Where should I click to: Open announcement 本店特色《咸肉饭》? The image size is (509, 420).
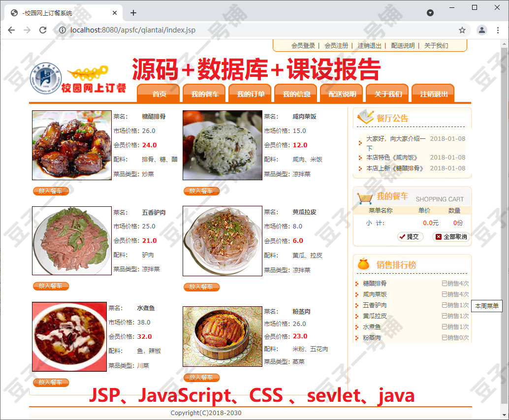[392, 158]
